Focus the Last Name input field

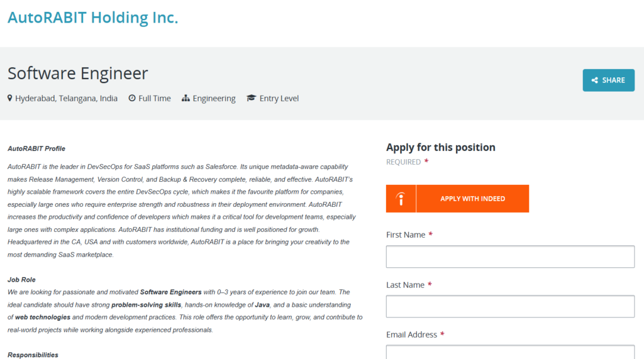510,306
